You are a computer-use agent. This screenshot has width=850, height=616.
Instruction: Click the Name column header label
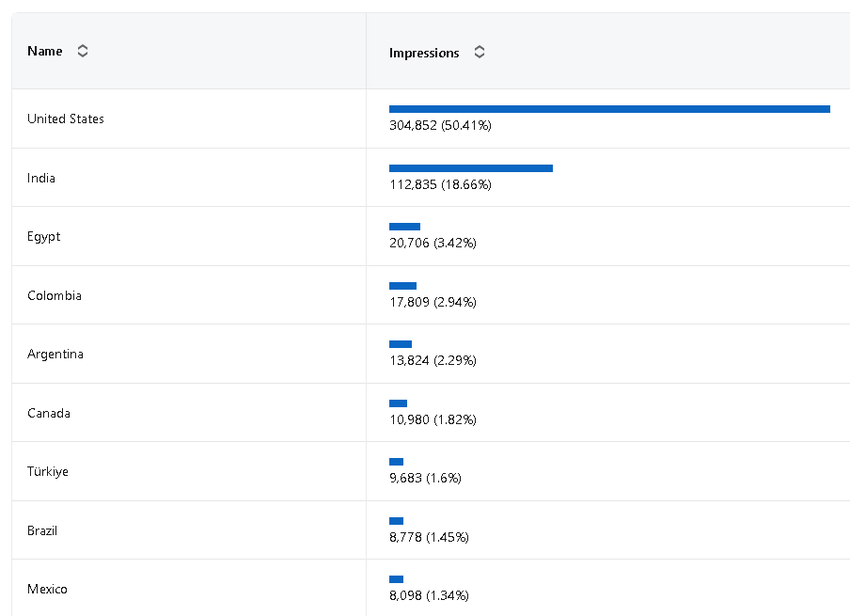[x=45, y=52]
